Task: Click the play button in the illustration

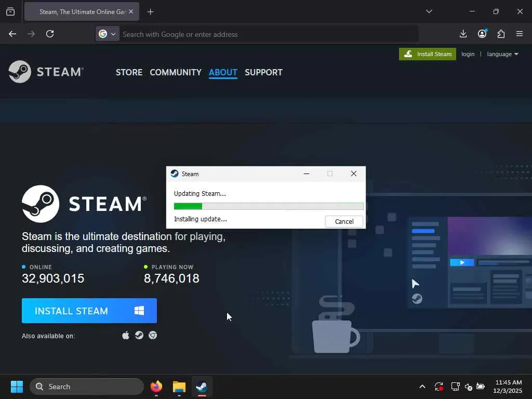Action: pyautogui.click(x=462, y=262)
